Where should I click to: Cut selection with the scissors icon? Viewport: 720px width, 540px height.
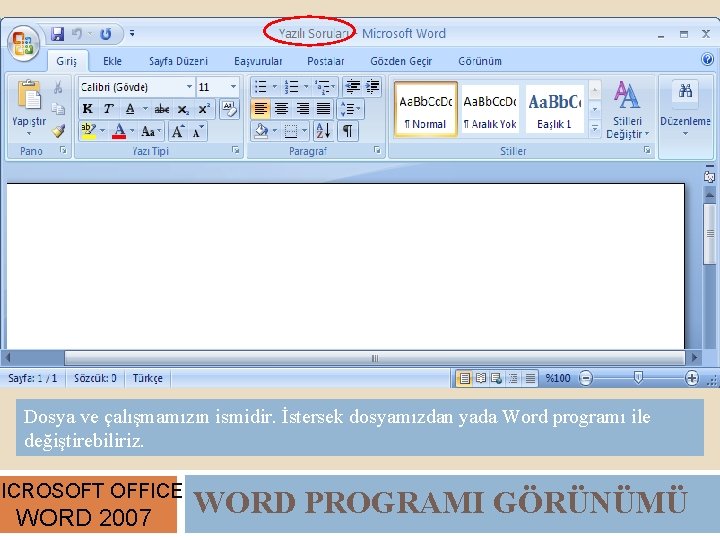coord(58,87)
